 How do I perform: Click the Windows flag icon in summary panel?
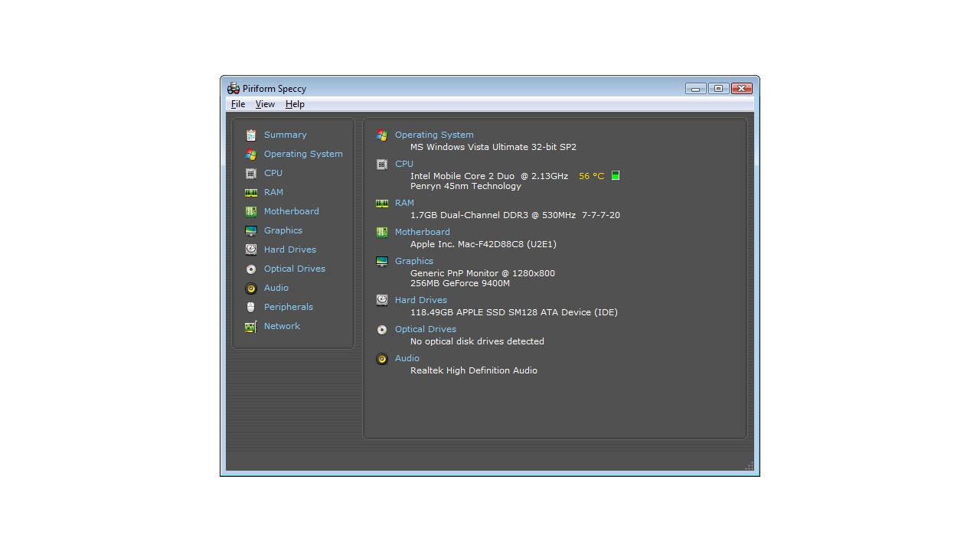coord(381,135)
